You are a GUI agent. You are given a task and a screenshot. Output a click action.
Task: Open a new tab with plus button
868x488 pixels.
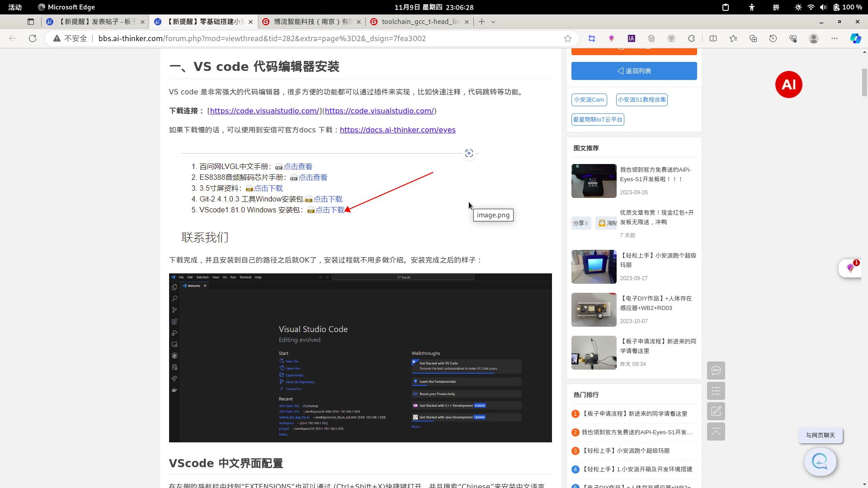click(482, 22)
